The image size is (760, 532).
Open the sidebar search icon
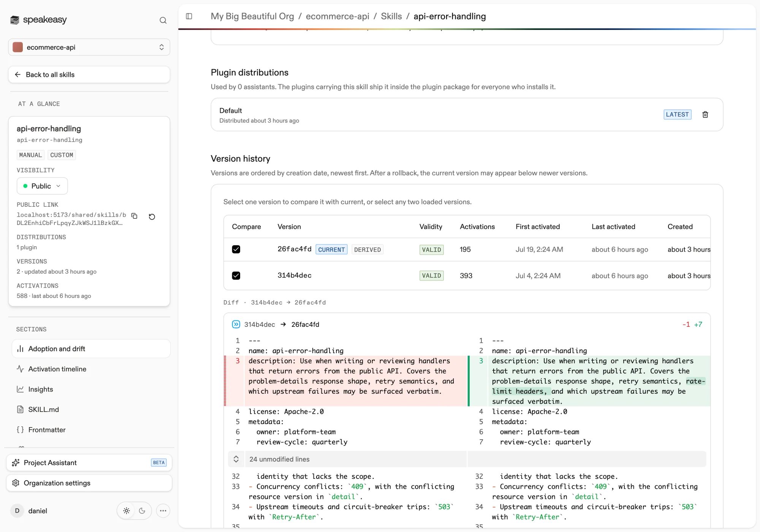pos(163,20)
